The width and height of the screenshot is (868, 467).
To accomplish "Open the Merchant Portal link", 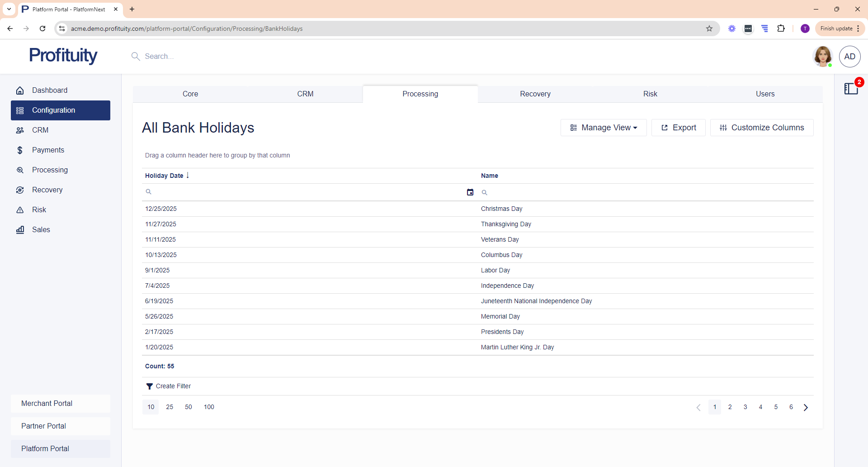I will click(47, 404).
